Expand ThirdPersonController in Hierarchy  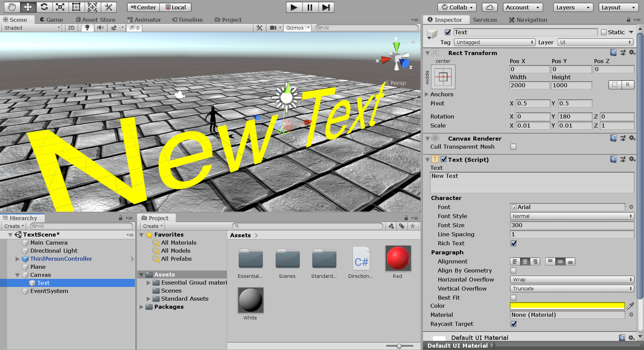17,259
